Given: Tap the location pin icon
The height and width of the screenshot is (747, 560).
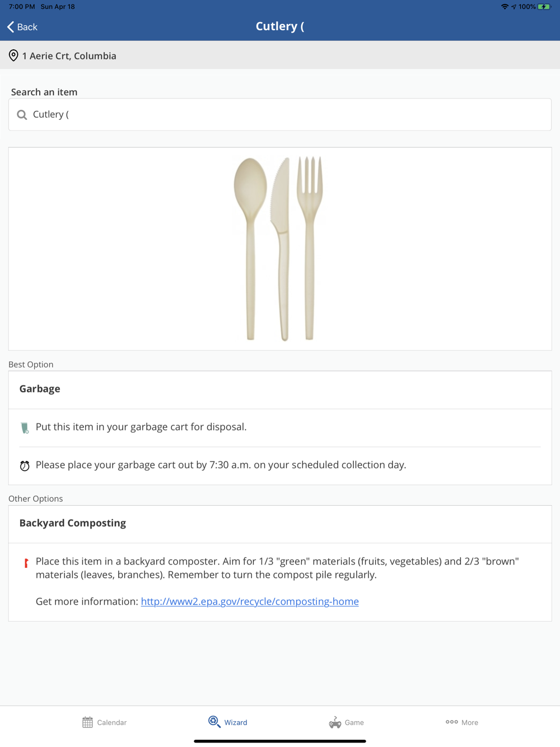Looking at the screenshot, I should 13,55.
